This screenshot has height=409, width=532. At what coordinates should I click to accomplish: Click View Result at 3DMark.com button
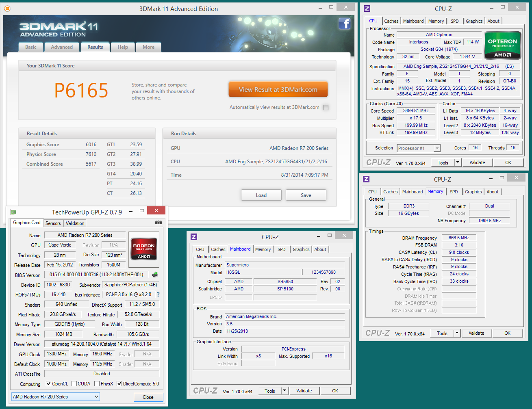(x=278, y=90)
